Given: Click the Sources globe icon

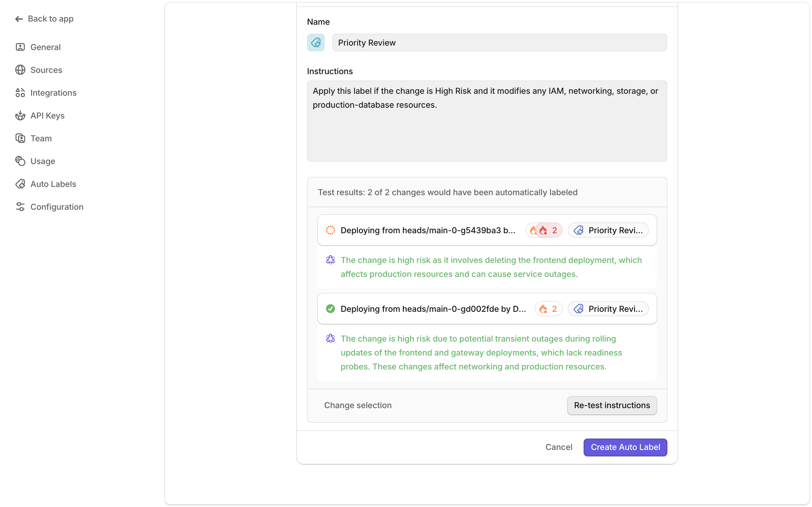Looking at the screenshot, I should pyautogui.click(x=20, y=70).
